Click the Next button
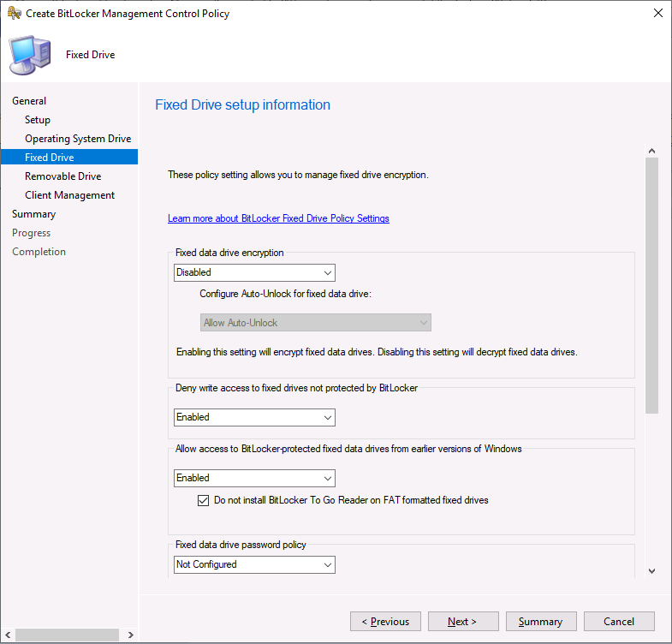 tap(463, 621)
